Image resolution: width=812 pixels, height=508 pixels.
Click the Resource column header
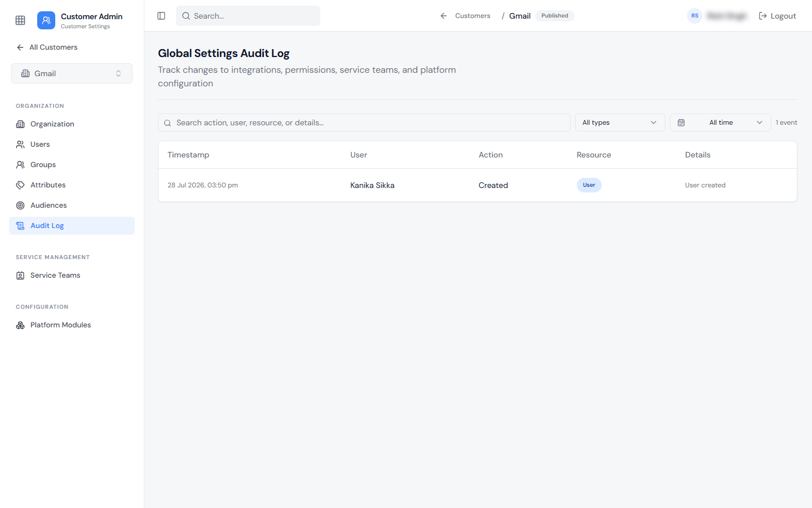click(594, 155)
